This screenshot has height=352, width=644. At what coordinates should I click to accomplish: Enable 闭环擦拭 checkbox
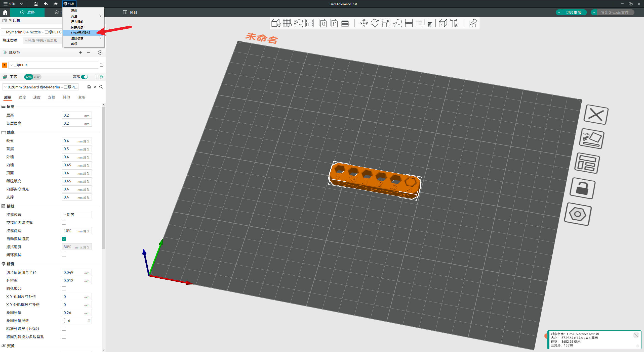(64, 255)
